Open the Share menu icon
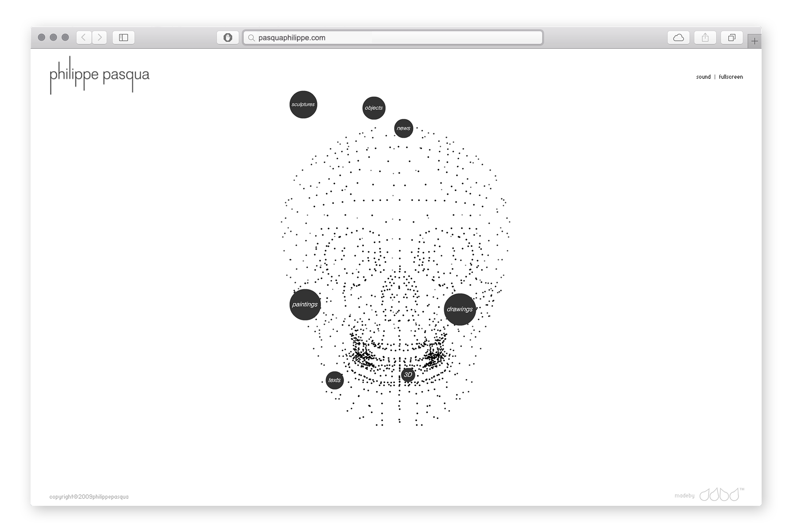Image resolution: width=790 pixels, height=532 pixels. pos(705,38)
